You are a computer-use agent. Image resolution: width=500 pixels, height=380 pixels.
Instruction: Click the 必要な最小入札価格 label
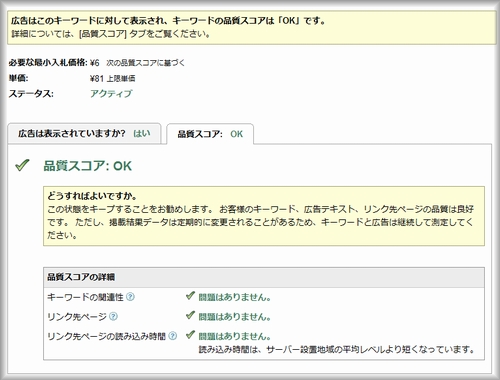point(48,62)
